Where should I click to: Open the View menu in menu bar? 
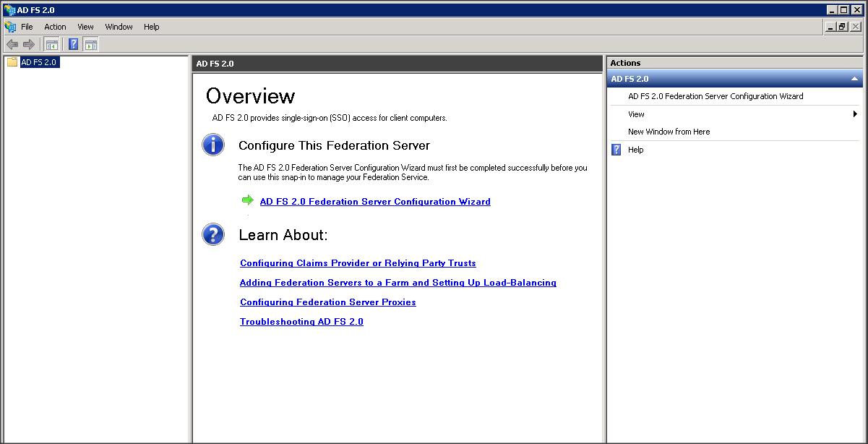coord(85,27)
